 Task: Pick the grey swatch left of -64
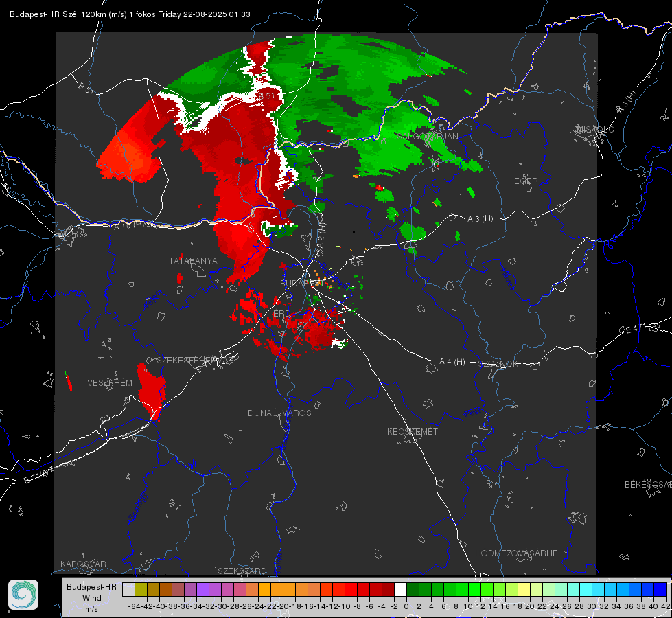click(x=128, y=589)
